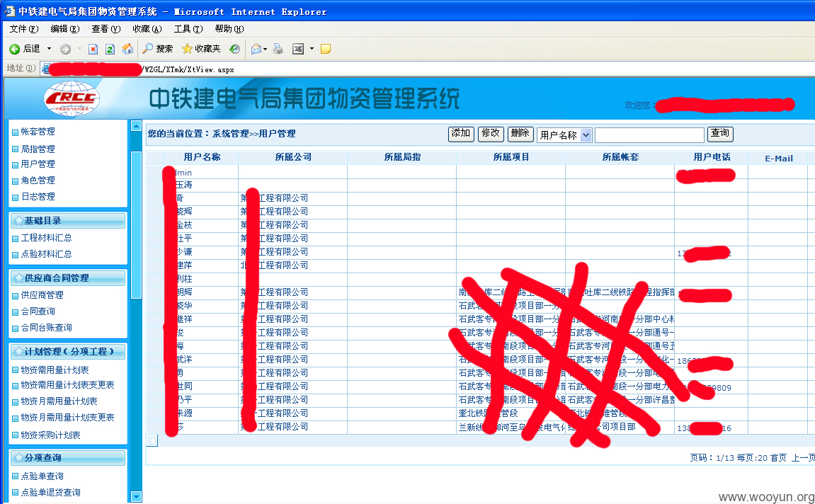
Task: Click the search text box beside 查询
Action: [649, 135]
